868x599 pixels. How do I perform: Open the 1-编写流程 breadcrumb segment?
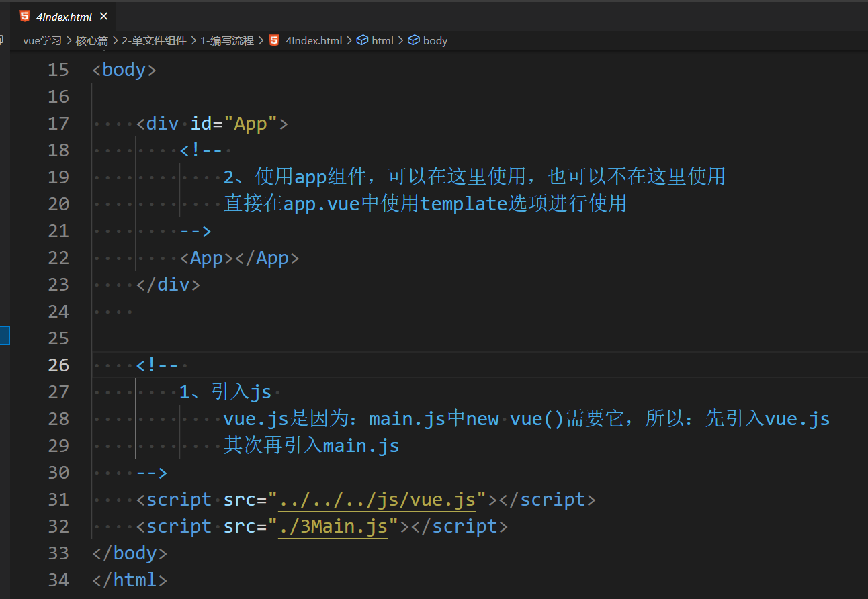(227, 40)
